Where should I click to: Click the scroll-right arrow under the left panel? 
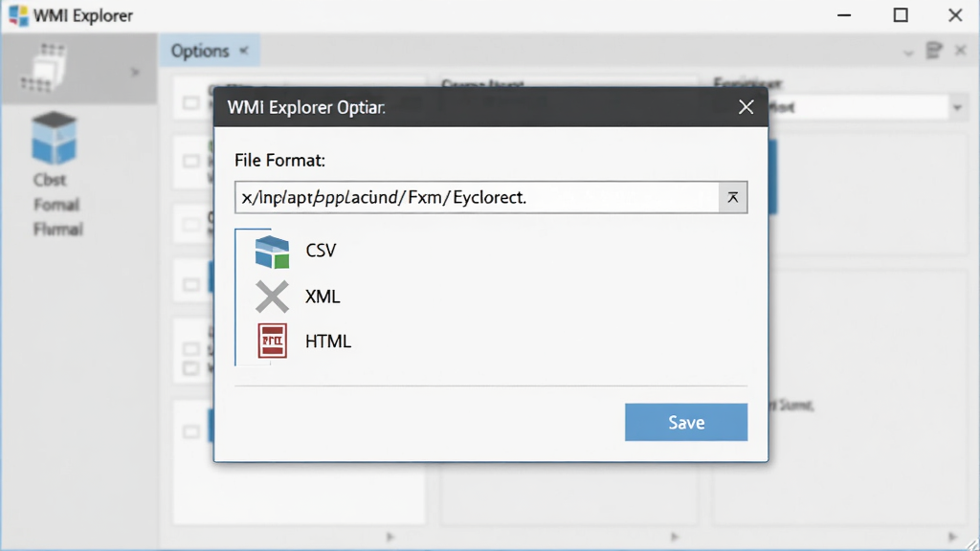coord(390,537)
